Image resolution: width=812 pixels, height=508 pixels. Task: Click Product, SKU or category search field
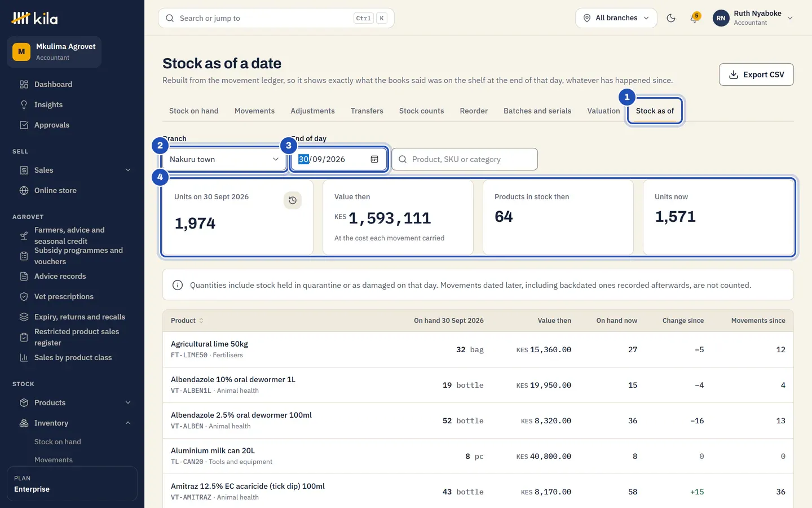[465, 159]
